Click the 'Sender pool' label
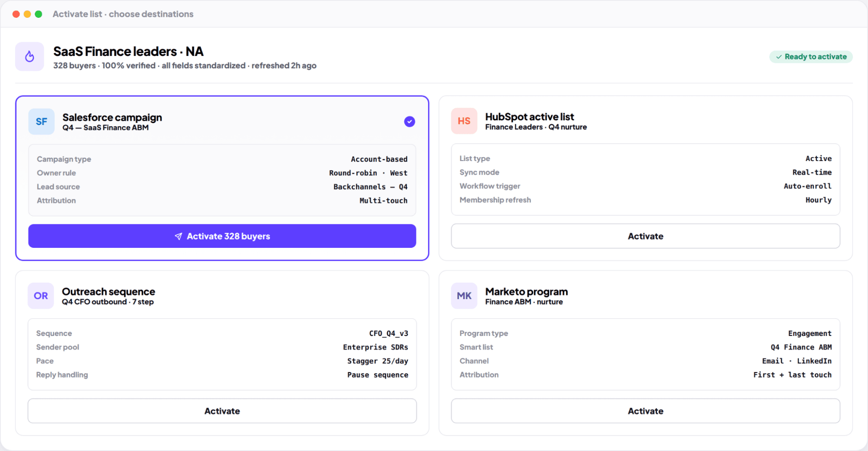The width and height of the screenshot is (868, 451). (x=57, y=347)
